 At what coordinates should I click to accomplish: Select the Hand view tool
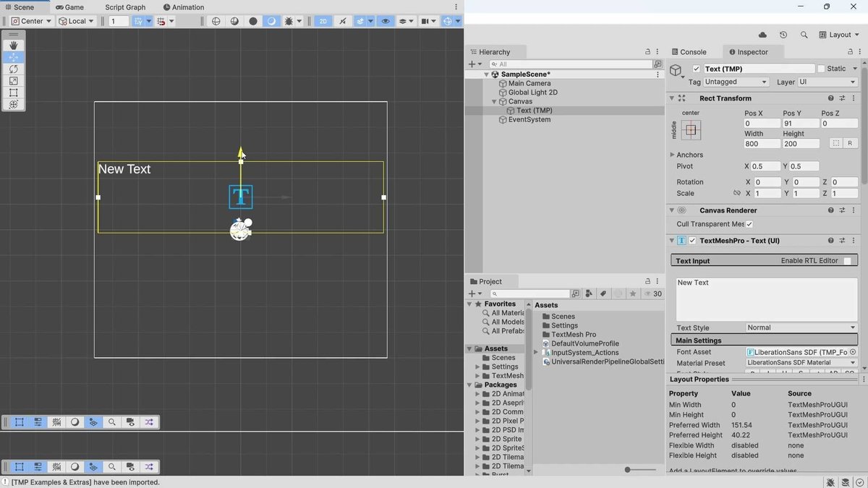[x=14, y=46]
